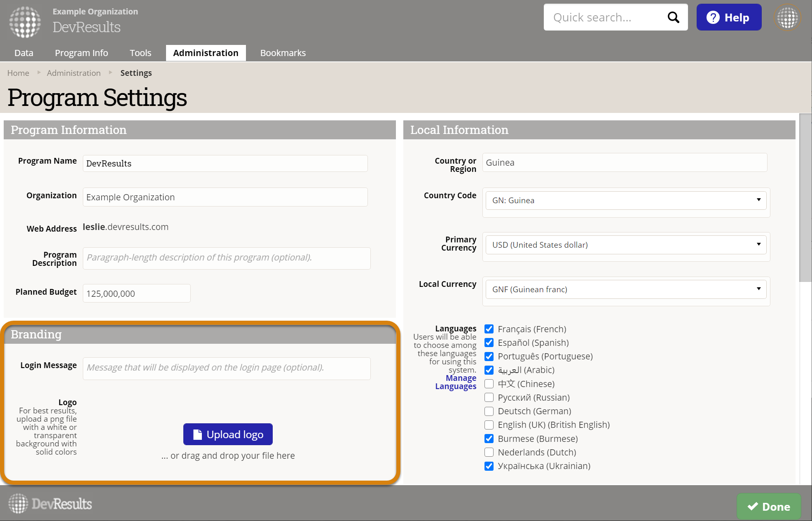Click the question mark Help icon
The height and width of the screenshot is (521, 812).
[713, 17]
